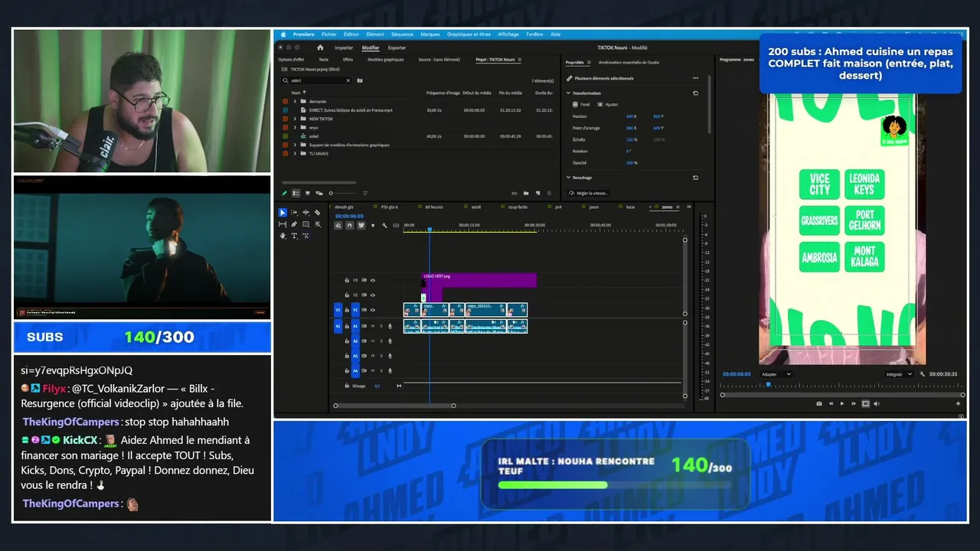Viewport: 980px width, 551px height.
Task: Select the Razor tool
Action: point(318,213)
